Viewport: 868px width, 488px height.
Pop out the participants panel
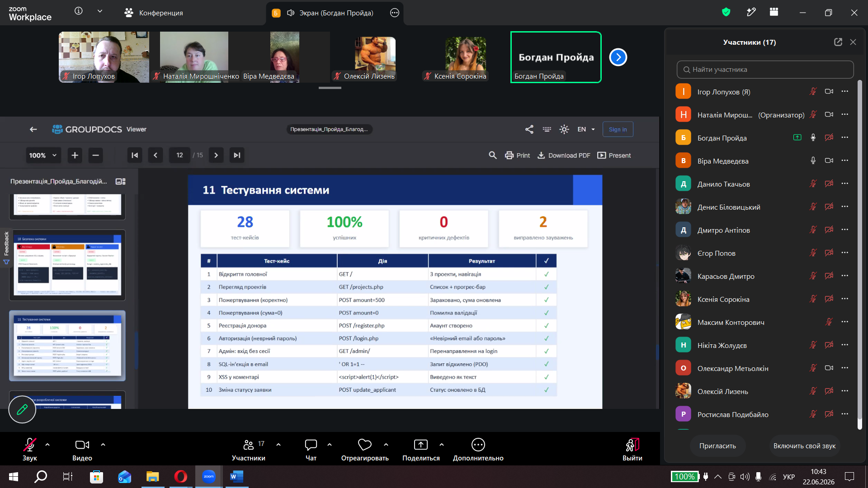[838, 42]
